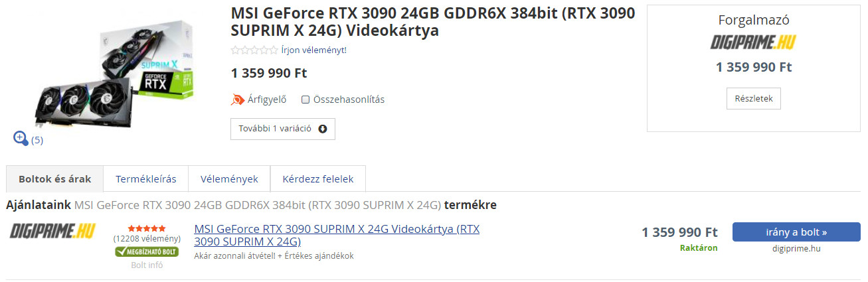Open the Írjon véleményt! link
Viewport: 868px width, 282px height.
coord(313,50)
